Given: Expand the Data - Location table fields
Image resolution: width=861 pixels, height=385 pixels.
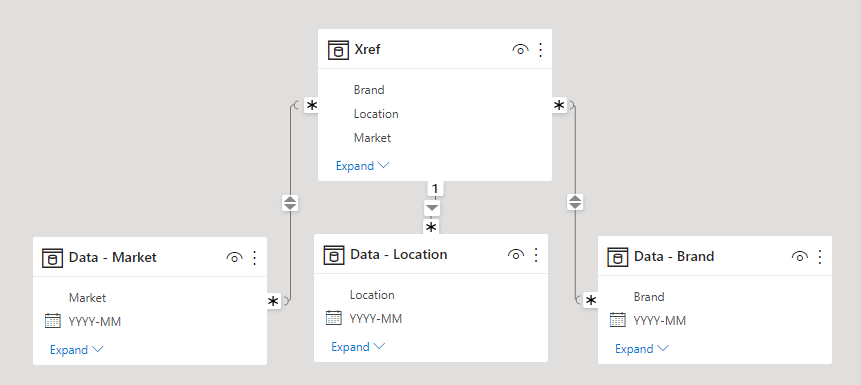Looking at the screenshot, I should (358, 347).
